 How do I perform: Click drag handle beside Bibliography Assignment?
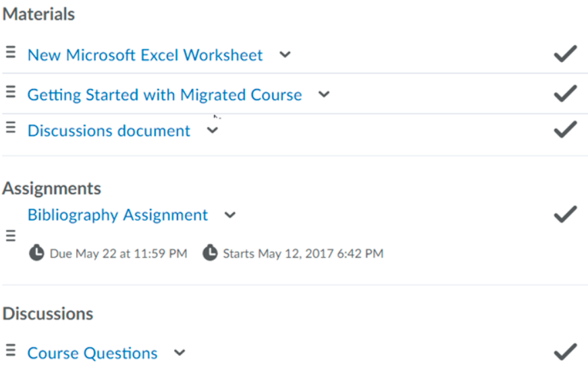point(11,236)
